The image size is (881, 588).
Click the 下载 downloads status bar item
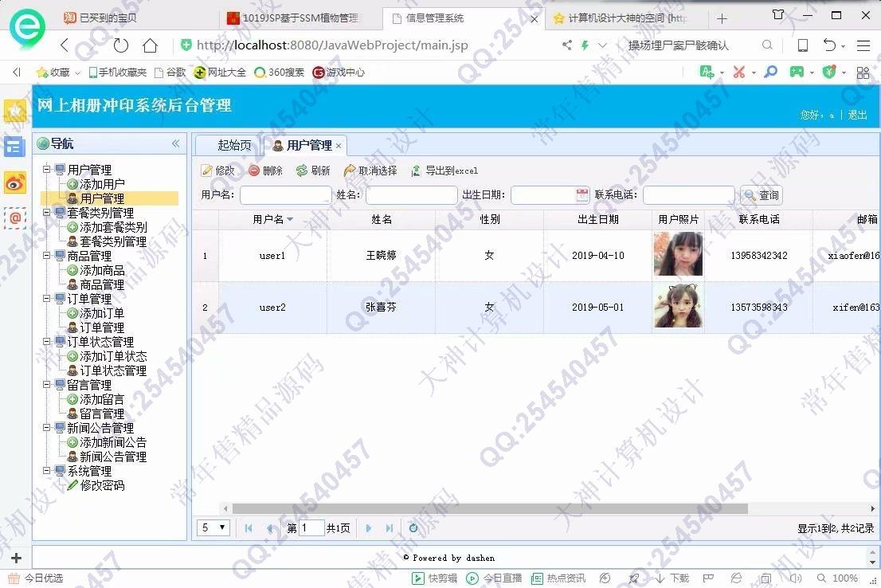[x=672, y=578]
